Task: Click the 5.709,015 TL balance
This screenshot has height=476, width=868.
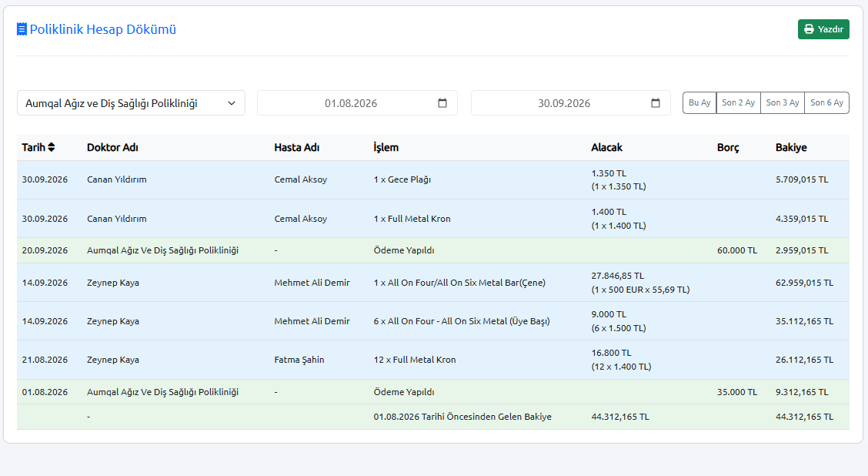Action: [802, 179]
